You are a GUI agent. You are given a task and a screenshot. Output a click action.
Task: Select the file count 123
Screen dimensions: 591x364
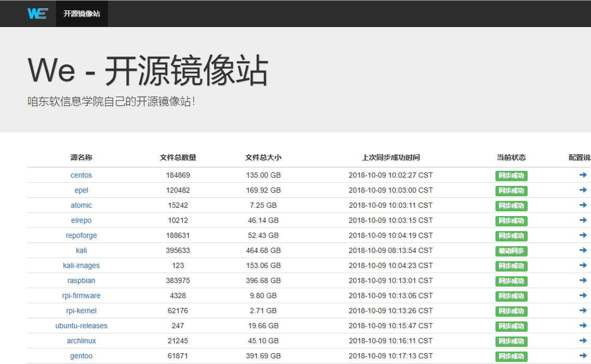click(178, 266)
